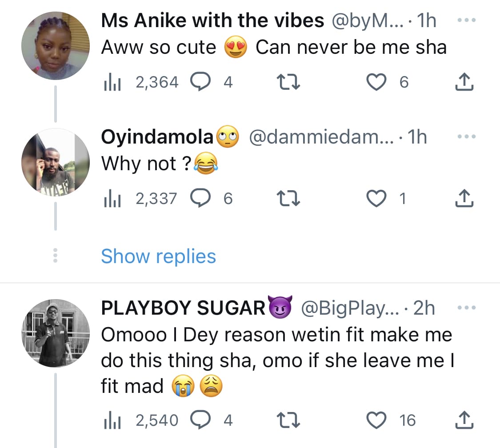Retweet Ms Anike's tweet
This screenshot has width=500, height=448.
288,82
